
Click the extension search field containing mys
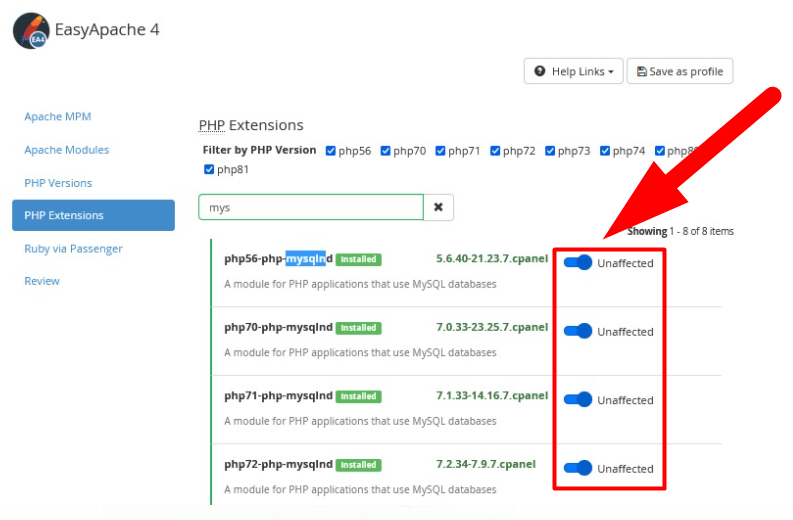tap(311, 207)
